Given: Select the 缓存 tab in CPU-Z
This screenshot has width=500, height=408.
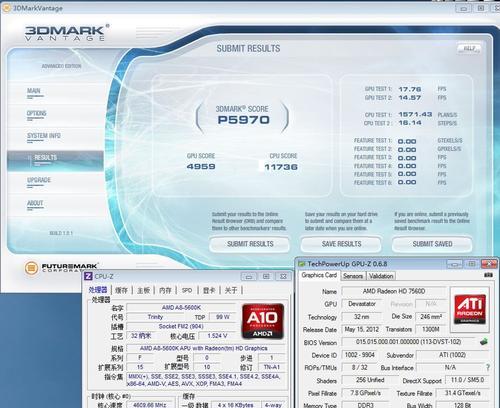Looking at the screenshot, I should point(121,290).
